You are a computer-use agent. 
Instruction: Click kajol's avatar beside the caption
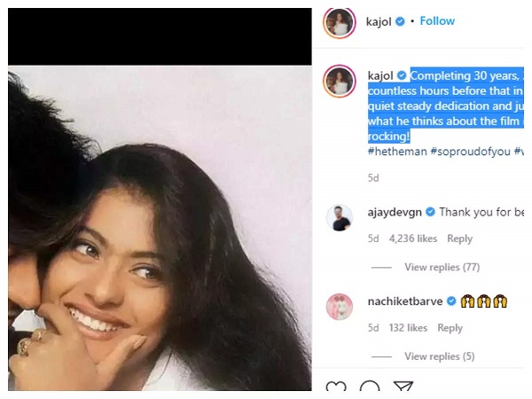(340, 81)
